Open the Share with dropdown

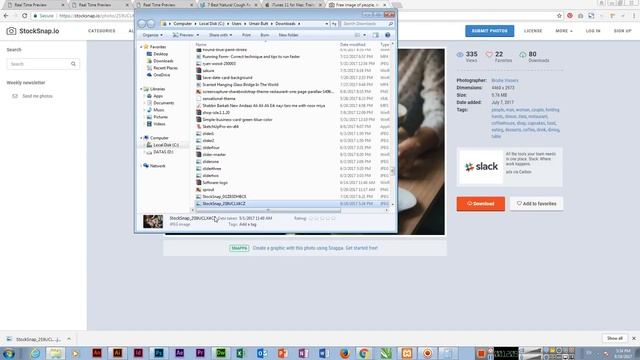click(x=220, y=35)
